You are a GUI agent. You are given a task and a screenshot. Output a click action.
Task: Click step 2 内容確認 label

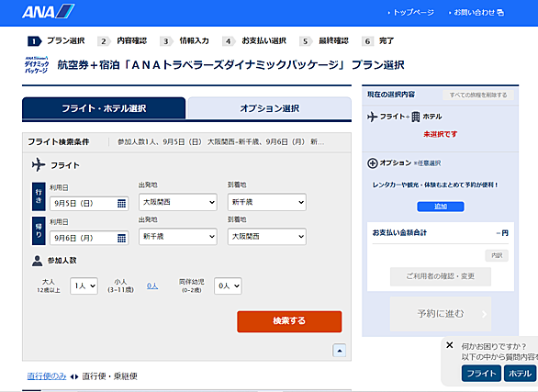132,40
